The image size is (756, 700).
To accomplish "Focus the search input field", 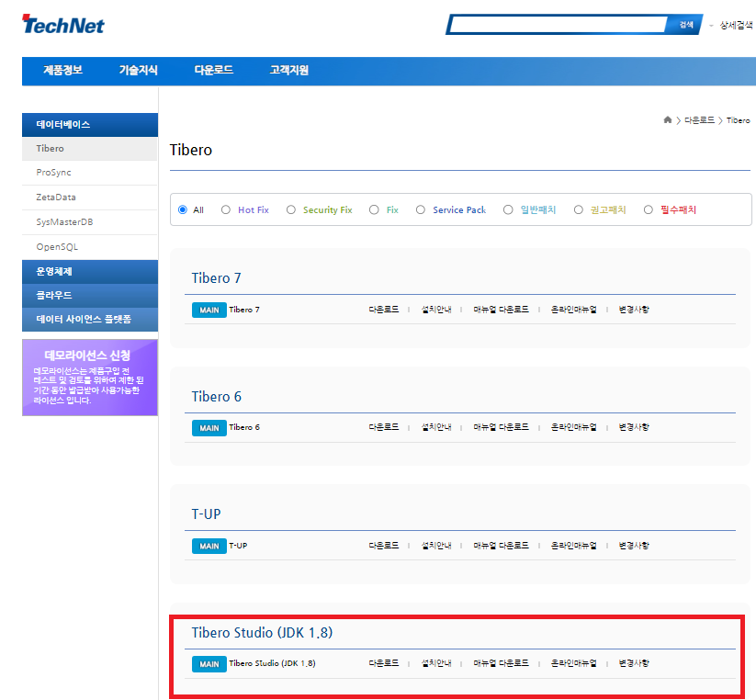I will (559, 25).
